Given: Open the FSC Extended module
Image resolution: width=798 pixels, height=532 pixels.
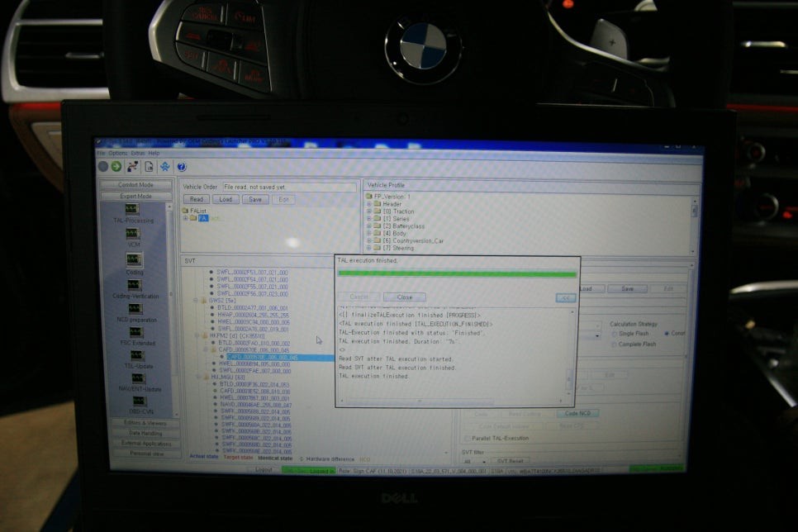Looking at the screenshot, I should [135, 332].
